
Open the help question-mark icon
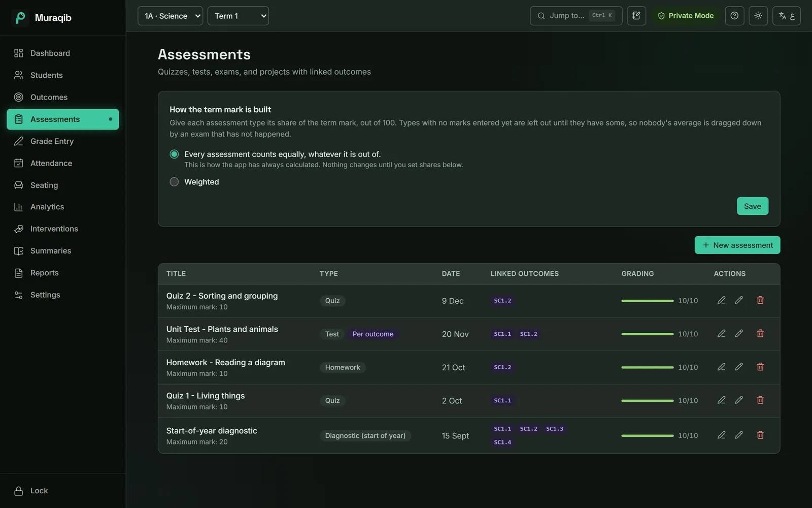click(x=734, y=16)
